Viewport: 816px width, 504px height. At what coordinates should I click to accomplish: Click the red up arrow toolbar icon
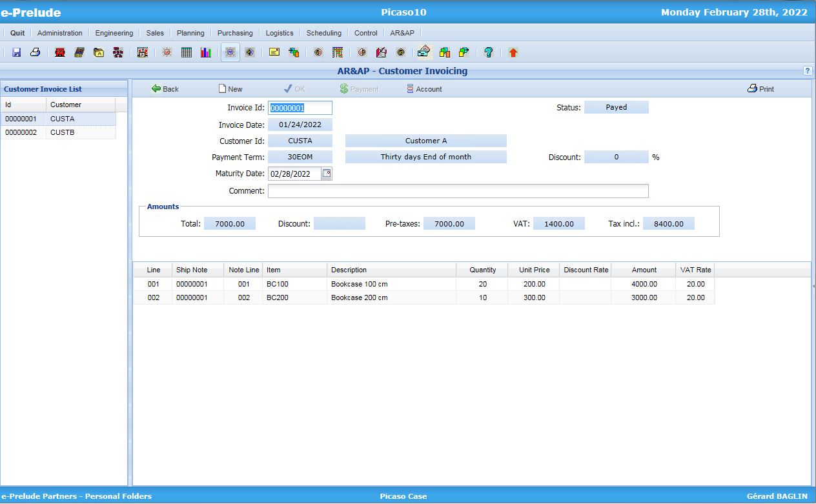[x=513, y=53]
